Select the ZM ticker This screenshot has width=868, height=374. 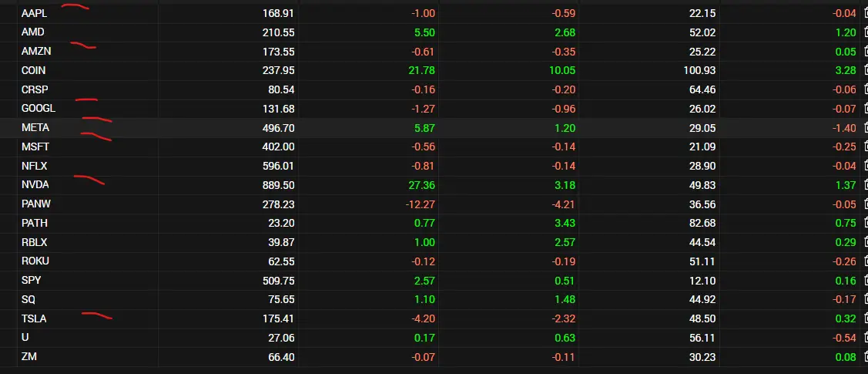(x=28, y=357)
